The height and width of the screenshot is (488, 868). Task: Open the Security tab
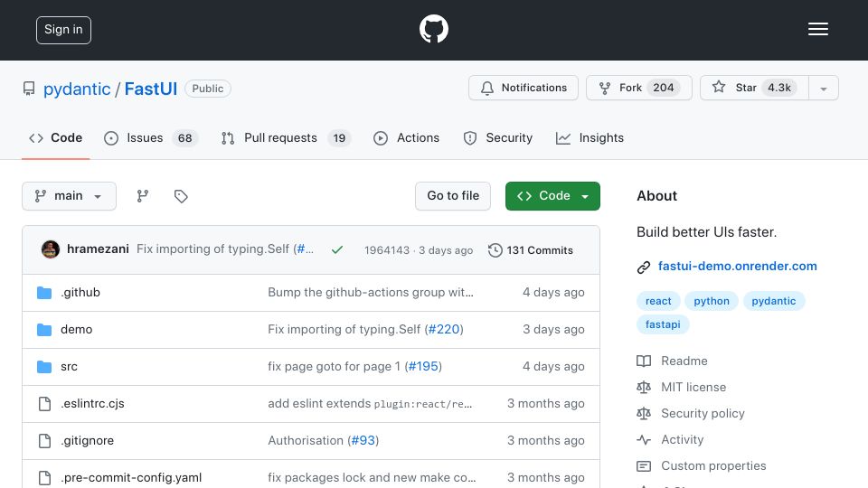[x=497, y=137]
